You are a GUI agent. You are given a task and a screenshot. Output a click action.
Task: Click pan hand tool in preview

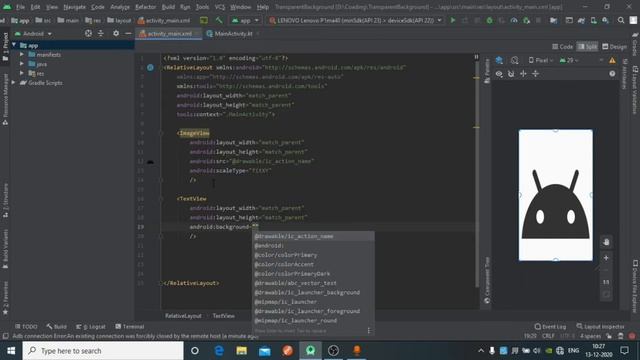click(606, 242)
